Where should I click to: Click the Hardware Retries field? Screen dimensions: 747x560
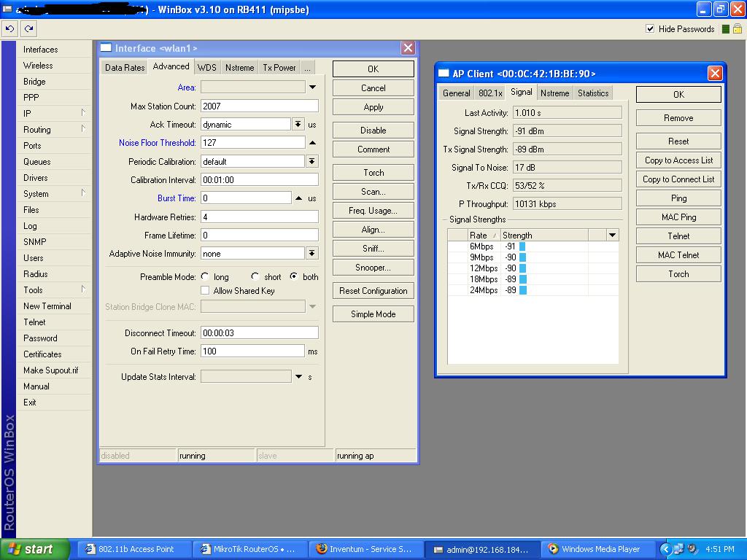[259, 217]
